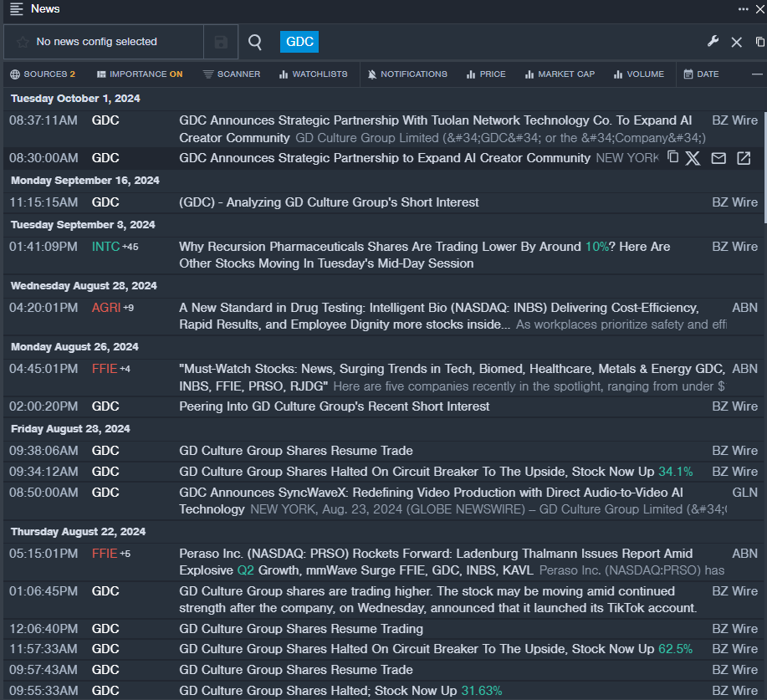Clear the search with the X icon

(736, 42)
